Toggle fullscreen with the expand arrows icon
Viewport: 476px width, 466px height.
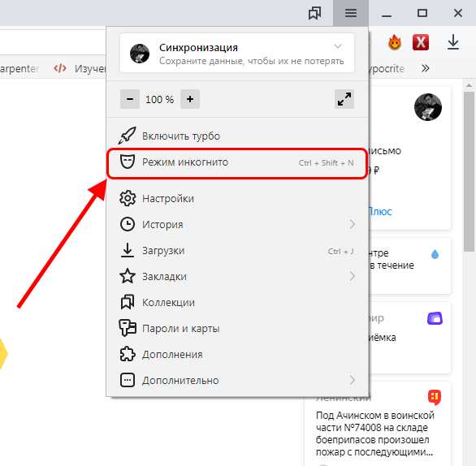click(x=344, y=99)
